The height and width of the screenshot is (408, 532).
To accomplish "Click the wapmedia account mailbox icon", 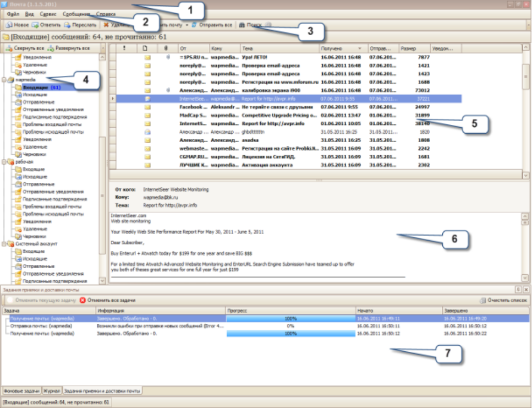I will 11,80.
